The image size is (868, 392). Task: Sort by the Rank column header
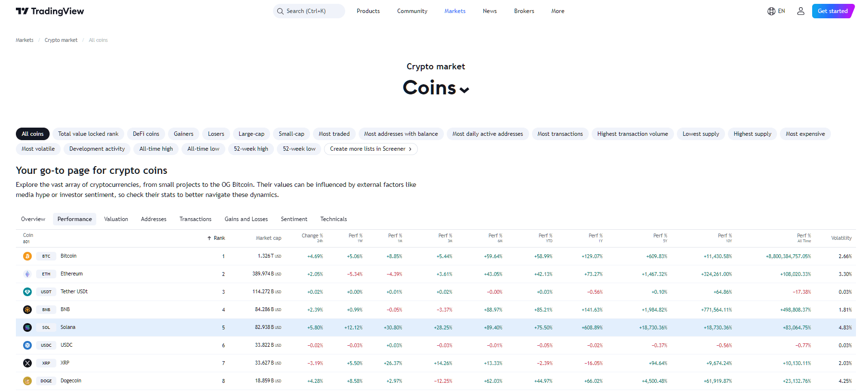pyautogui.click(x=216, y=238)
